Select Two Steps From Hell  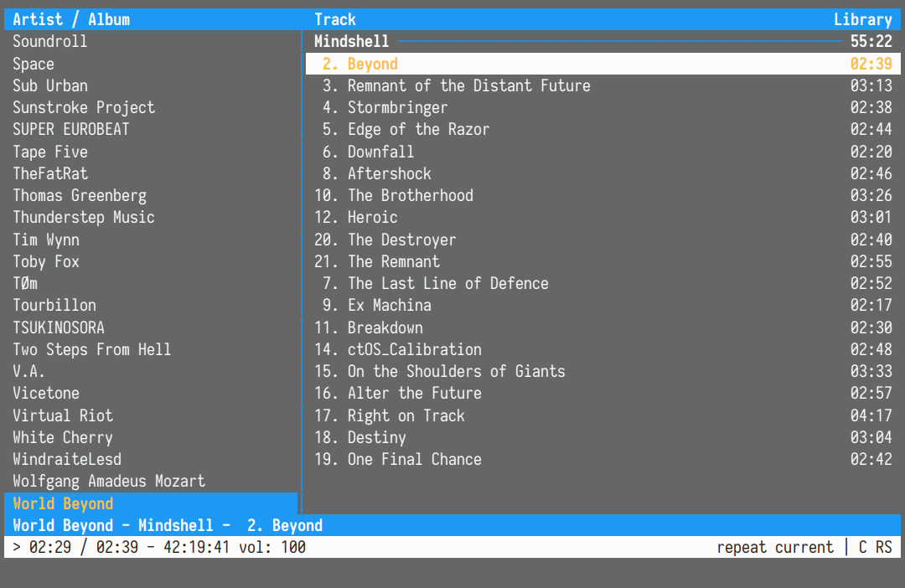point(92,349)
